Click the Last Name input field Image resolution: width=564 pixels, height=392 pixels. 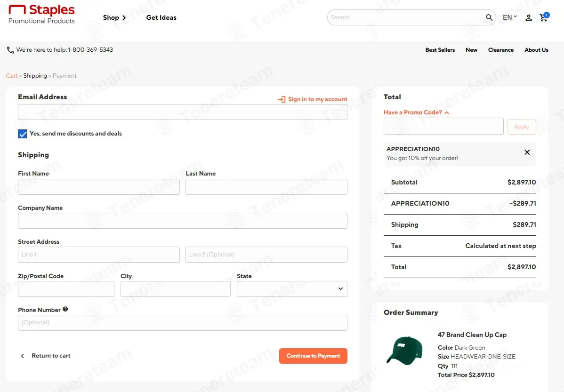pos(266,187)
